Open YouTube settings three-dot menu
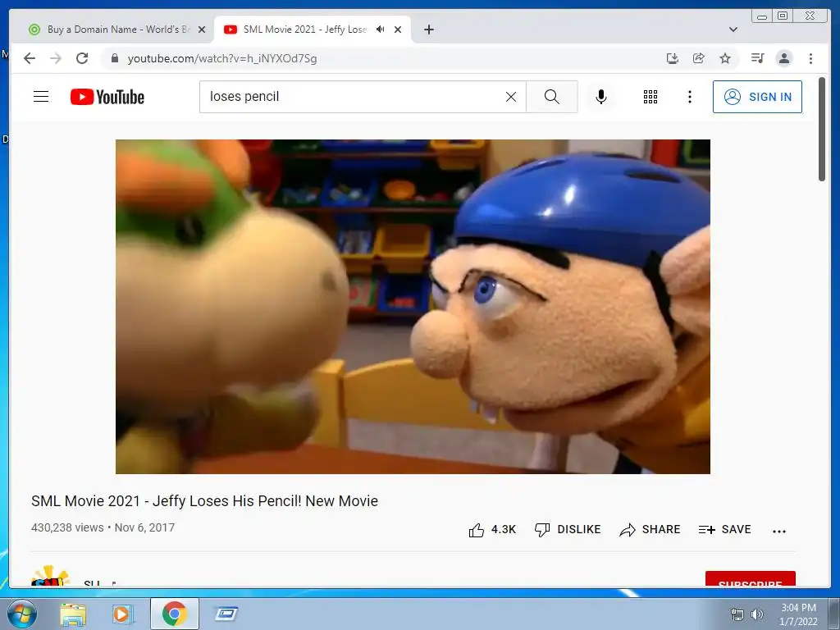Screen dimensions: 840x630 pos(689,97)
